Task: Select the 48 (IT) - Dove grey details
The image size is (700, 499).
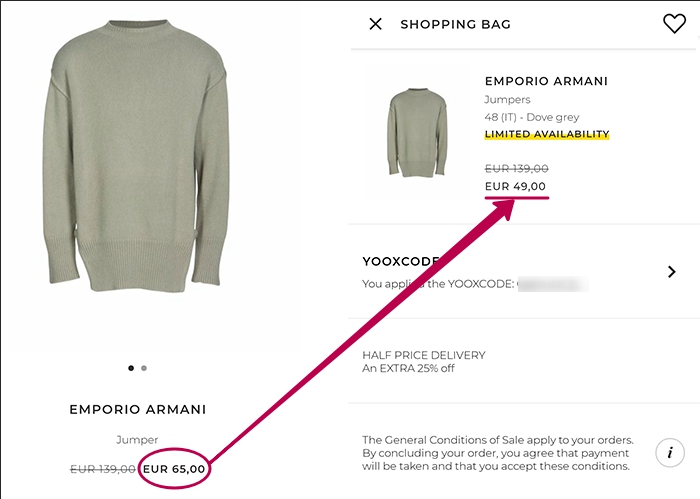Action: 532,117
